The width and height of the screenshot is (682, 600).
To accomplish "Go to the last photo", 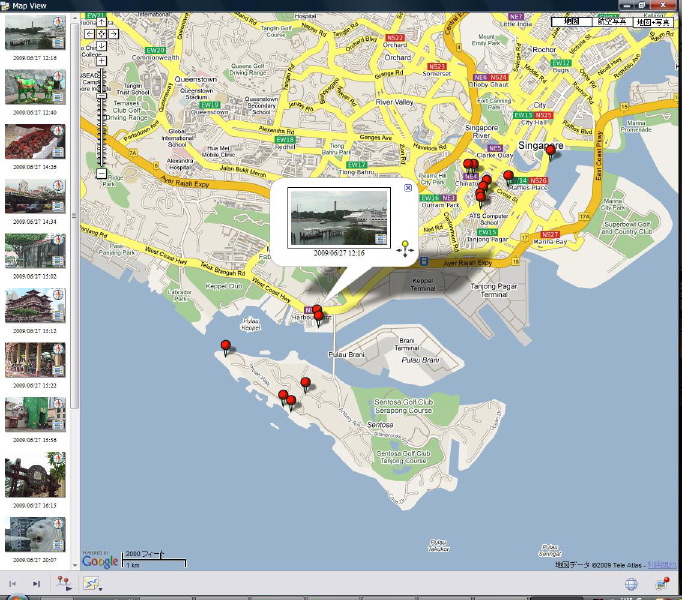I will point(36,584).
